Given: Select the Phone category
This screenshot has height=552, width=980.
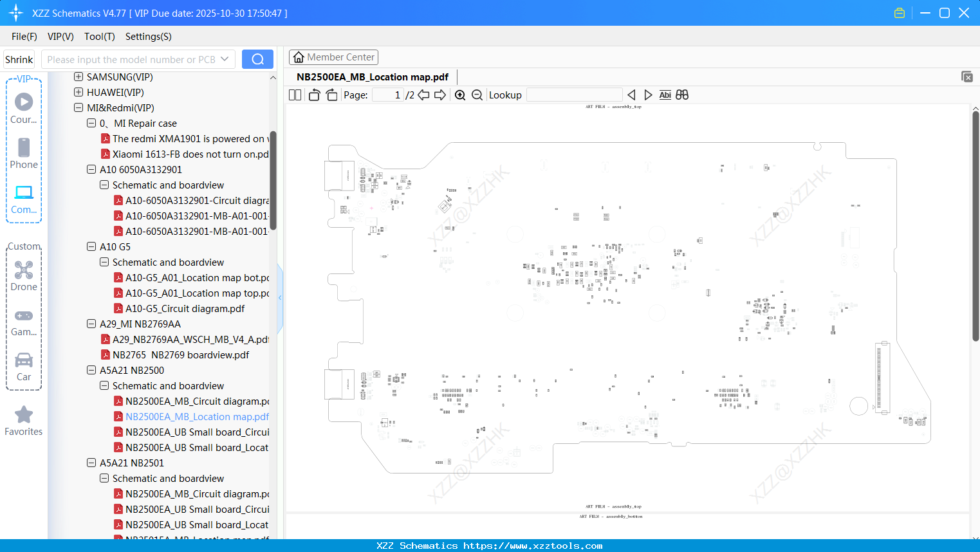Looking at the screenshot, I should [x=24, y=153].
